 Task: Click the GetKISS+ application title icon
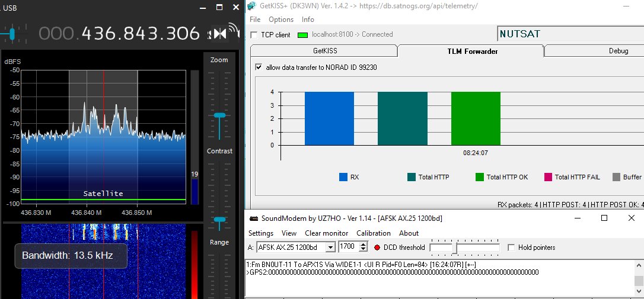(252, 6)
